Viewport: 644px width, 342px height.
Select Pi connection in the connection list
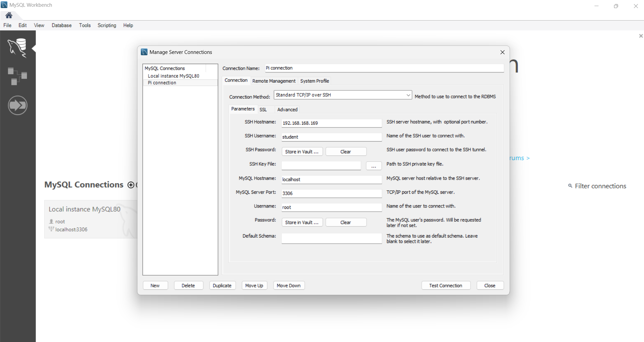180,83
